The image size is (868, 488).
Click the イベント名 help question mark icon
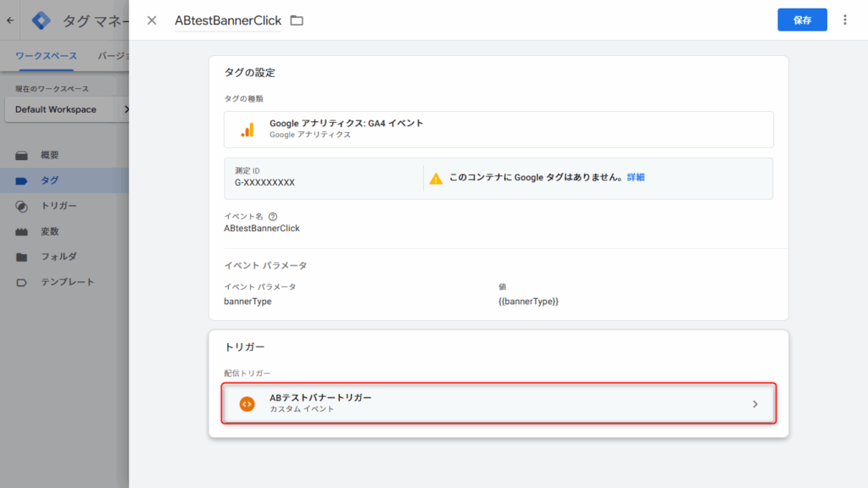(273, 217)
